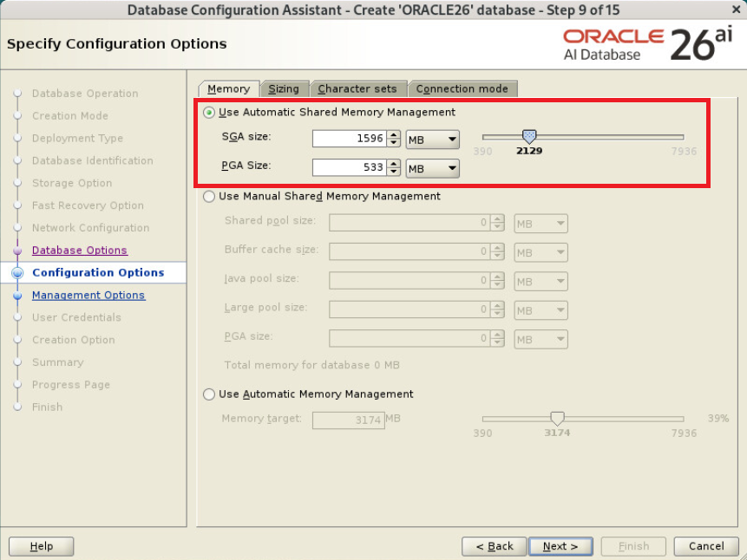The width and height of the screenshot is (747, 560).
Task: Open the Connection mode tab
Action: [462, 89]
